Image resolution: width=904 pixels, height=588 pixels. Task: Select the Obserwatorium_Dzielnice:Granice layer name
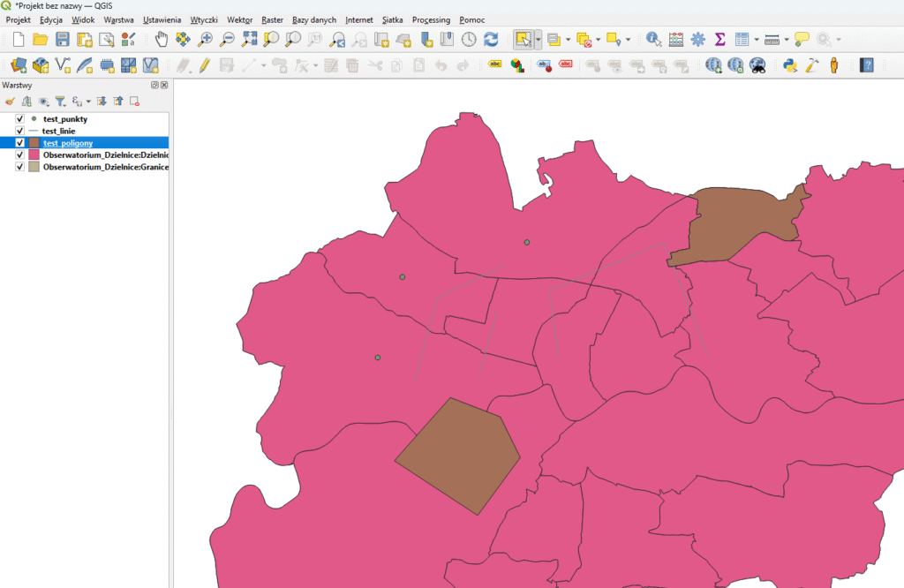[105, 166]
